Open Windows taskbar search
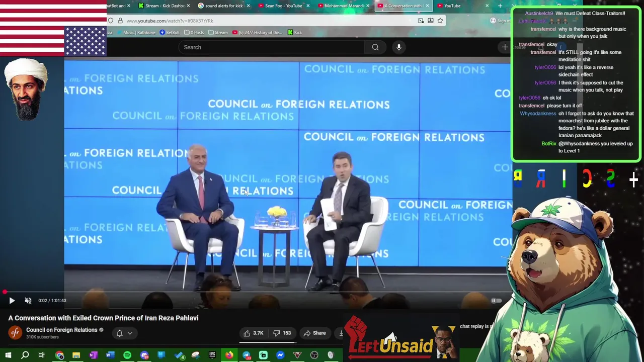 [25, 355]
